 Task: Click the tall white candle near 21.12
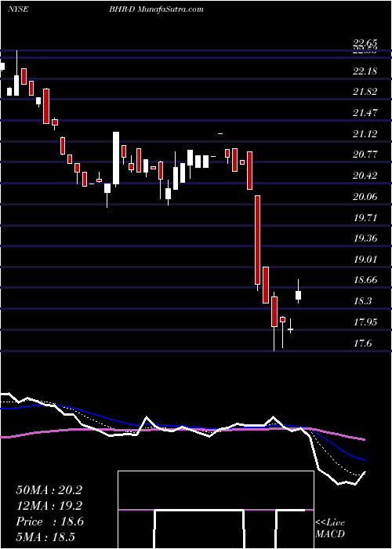116,158
